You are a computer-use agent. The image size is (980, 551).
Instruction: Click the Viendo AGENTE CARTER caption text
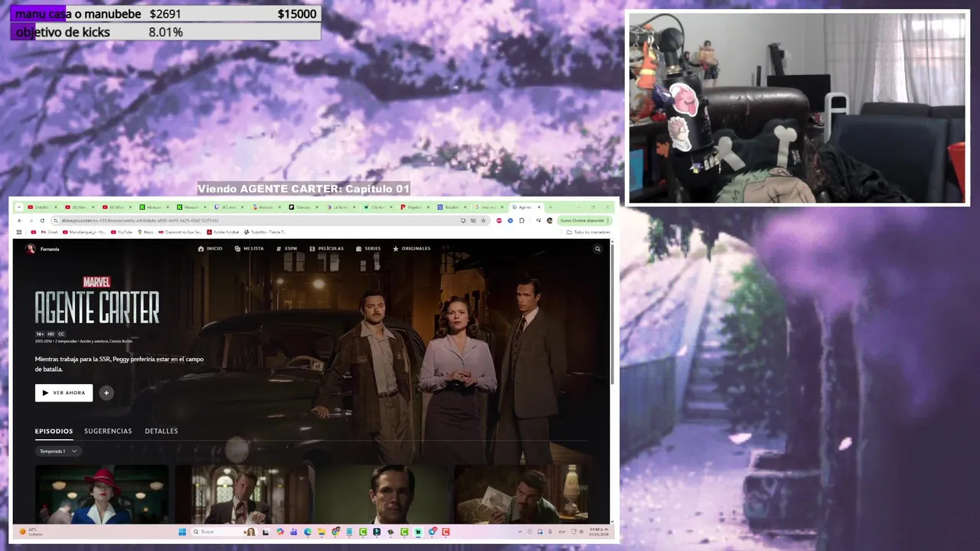click(x=304, y=189)
